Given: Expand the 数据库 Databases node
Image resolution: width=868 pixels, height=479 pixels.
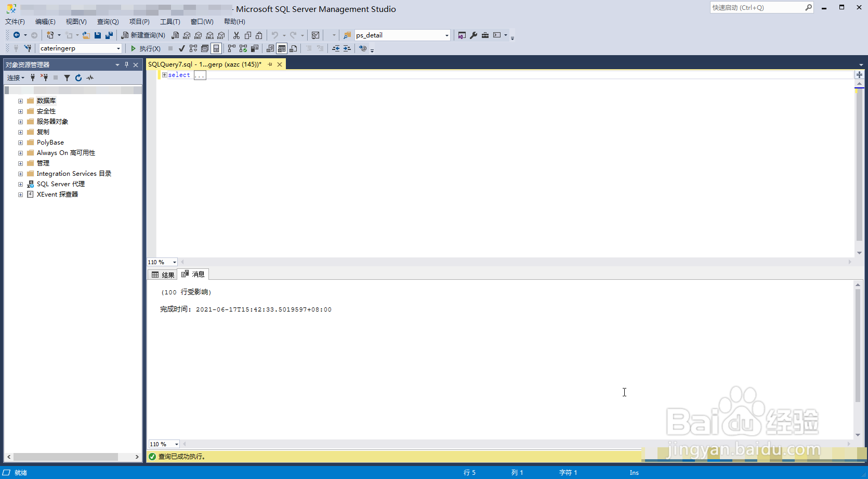Looking at the screenshot, I should point(20,101).
